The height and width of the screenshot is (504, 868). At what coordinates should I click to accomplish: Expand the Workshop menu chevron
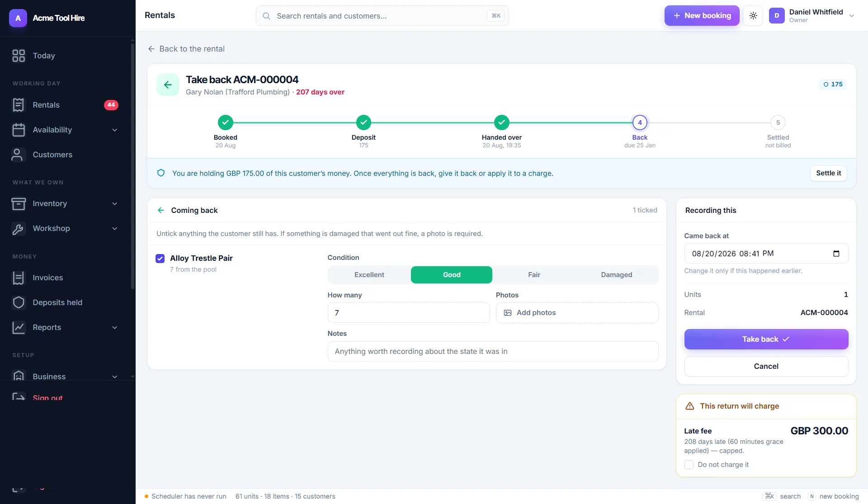(115, 228)
